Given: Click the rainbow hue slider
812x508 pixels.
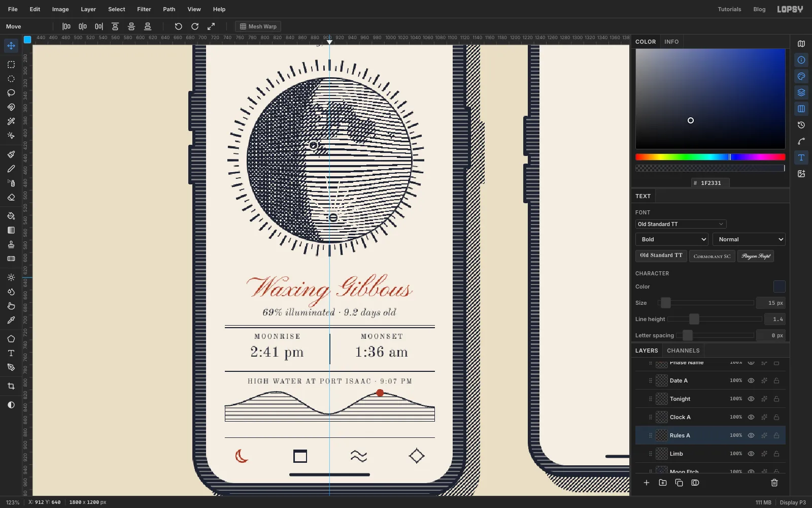Looking at the screenshot, I should click(x=710, y=157).
